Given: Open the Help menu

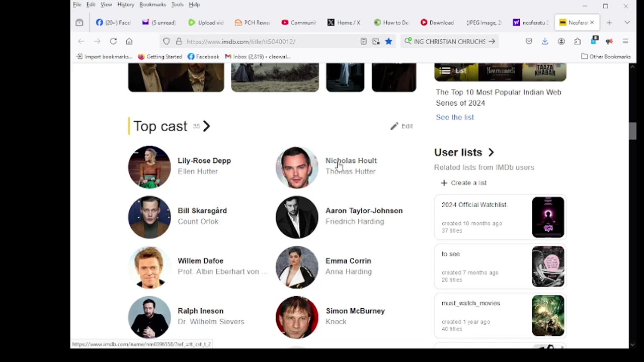Looking at the screenshot, I should pyautogui.click(x=194, y=5).
